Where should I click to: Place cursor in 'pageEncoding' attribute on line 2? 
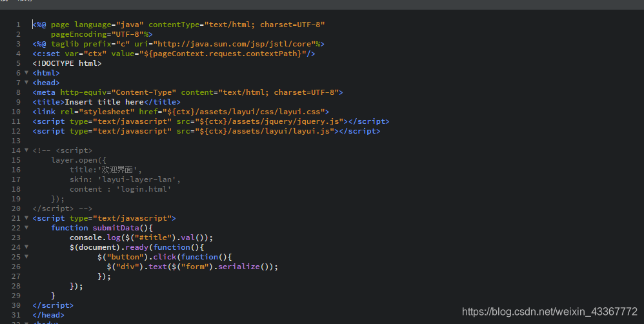coord(79,34)
